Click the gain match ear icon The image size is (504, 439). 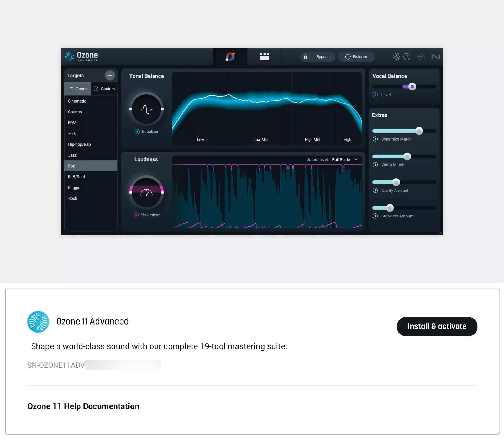coord(306,57)
